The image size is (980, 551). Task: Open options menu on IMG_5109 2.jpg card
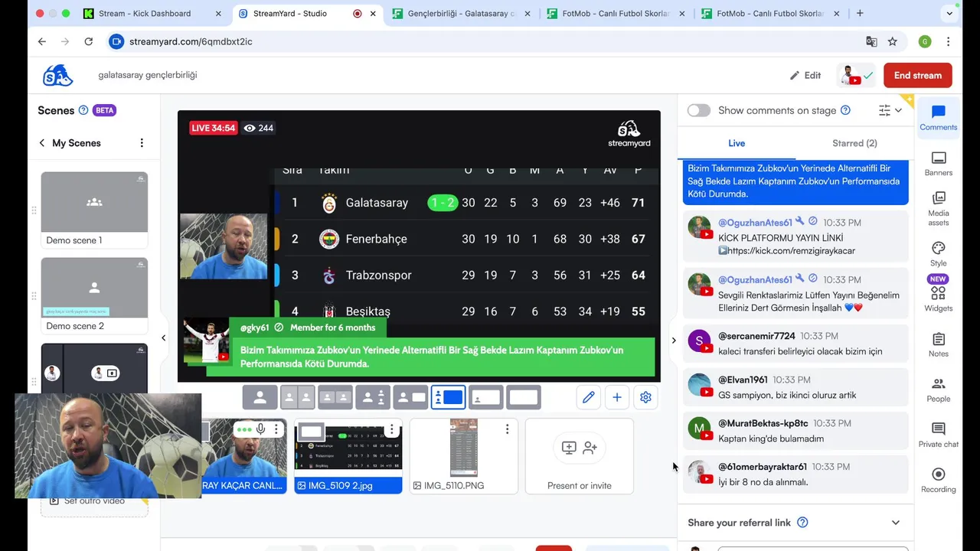point(391,429)
